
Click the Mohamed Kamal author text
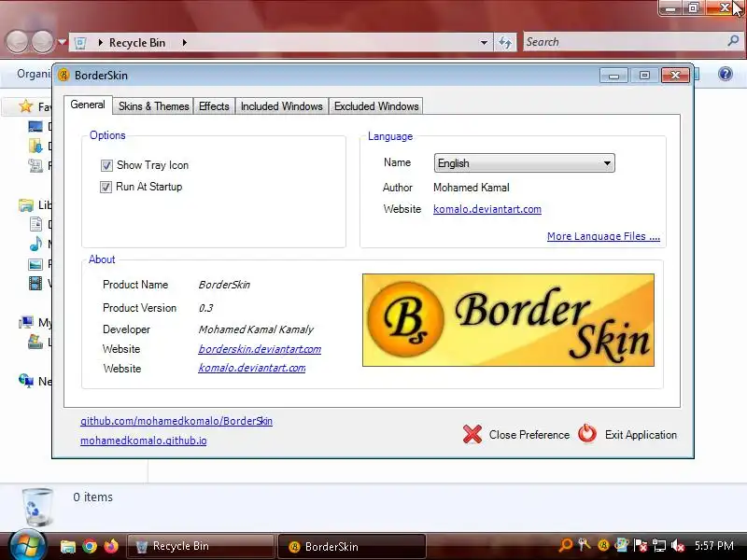click(x=472, y=188)
